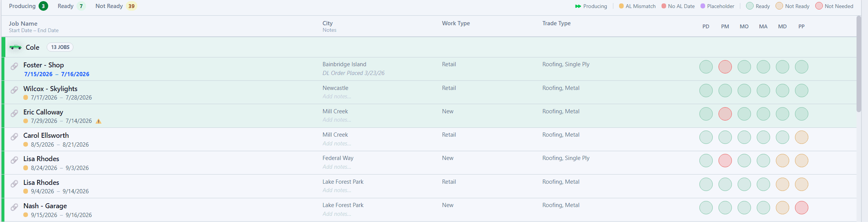The image size is (868, 222).
Task: Toggle the MO status circle for Eric Calloway
Action: pos(744,114)
